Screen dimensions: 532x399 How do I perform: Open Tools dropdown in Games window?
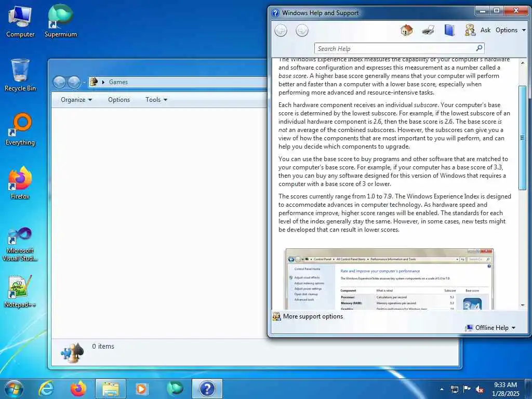tap(156, 100)
